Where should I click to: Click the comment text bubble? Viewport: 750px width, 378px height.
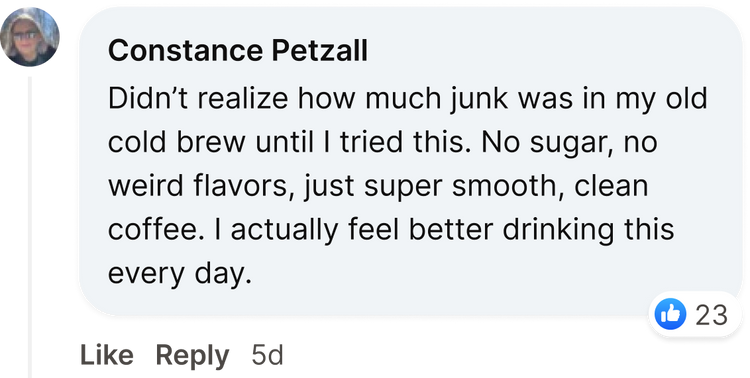point(410,162)
